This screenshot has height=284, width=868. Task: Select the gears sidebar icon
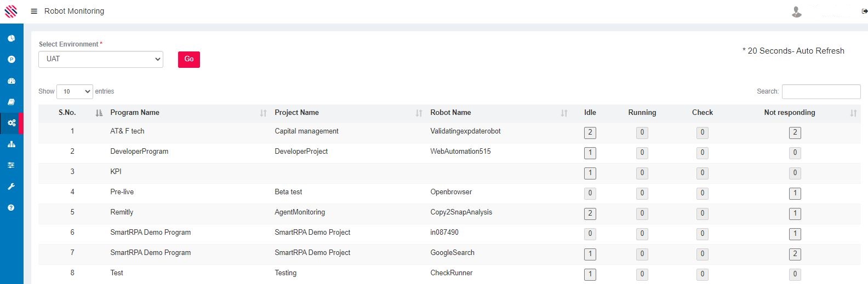coord(12,123)
